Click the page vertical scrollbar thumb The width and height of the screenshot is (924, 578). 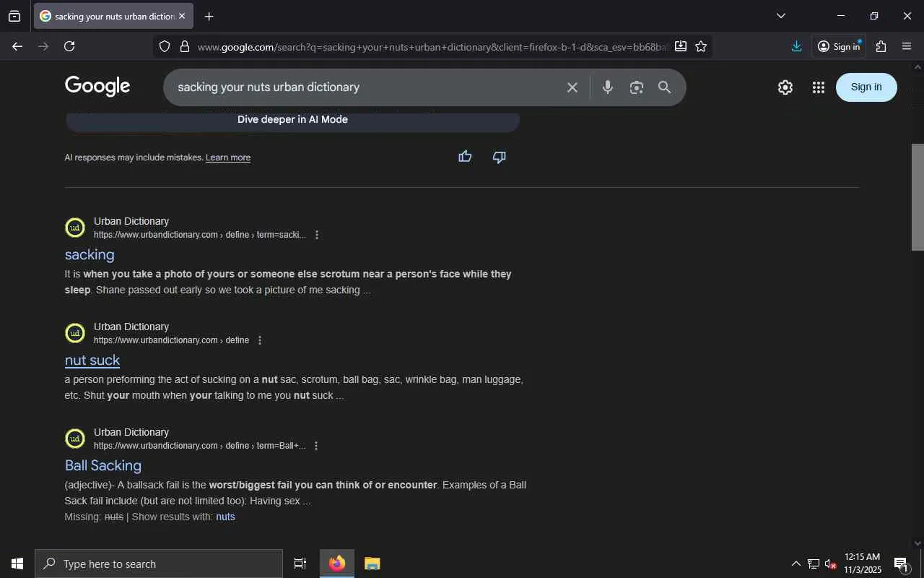coord(918,197)
